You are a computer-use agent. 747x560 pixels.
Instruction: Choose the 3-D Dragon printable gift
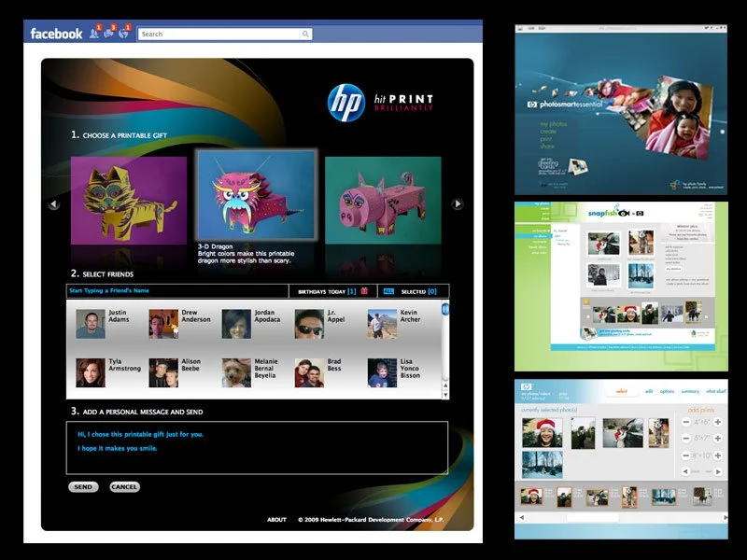(256, 195)
